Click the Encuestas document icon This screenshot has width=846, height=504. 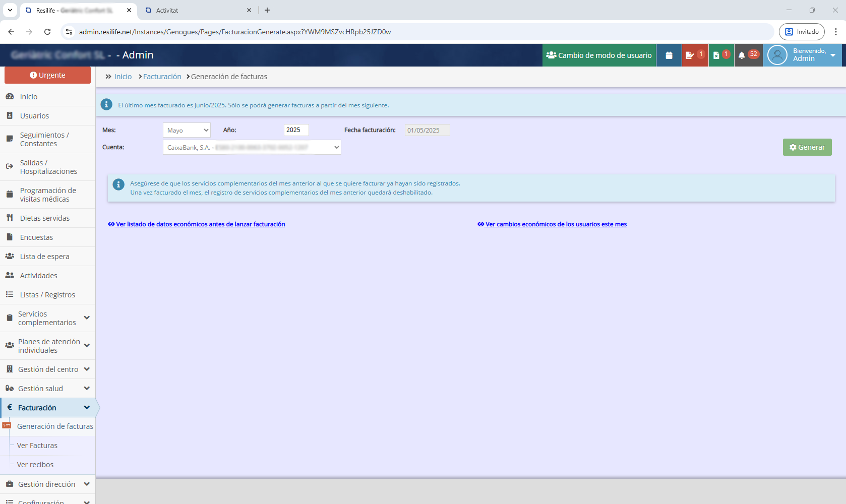[10, 237]
